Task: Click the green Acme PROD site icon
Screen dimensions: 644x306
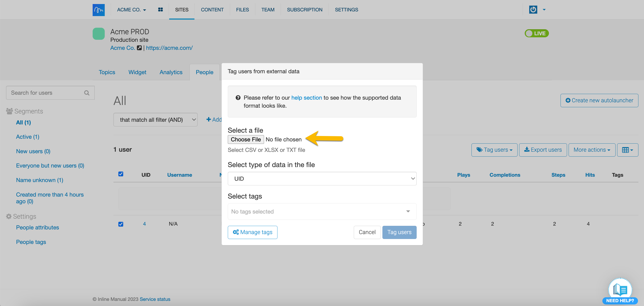Action: coord(98,34)
